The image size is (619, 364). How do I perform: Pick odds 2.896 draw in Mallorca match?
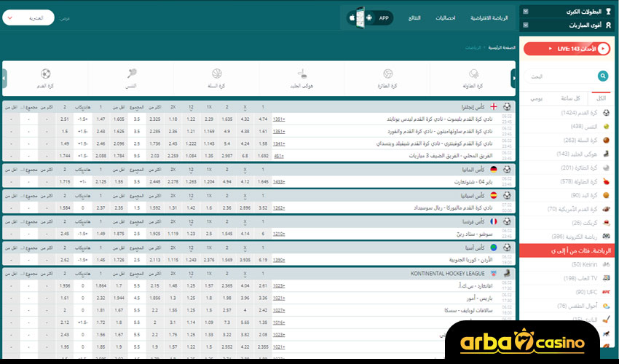coord(245,207)
